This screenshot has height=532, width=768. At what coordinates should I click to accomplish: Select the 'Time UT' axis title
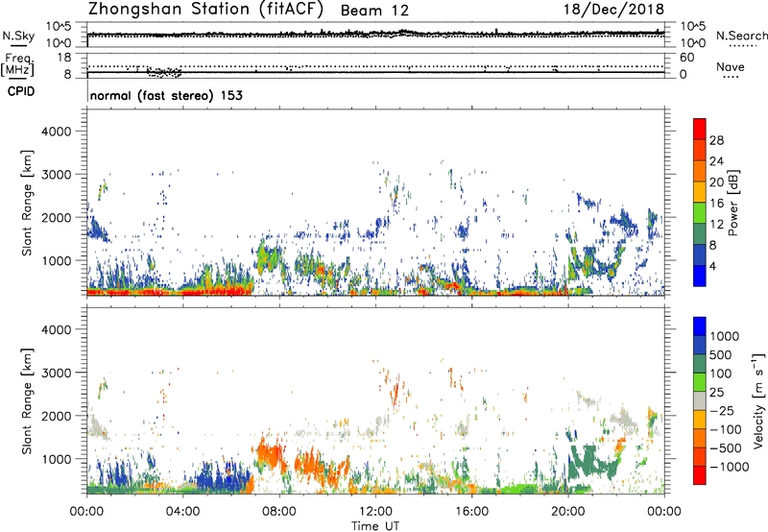(375, 525)
